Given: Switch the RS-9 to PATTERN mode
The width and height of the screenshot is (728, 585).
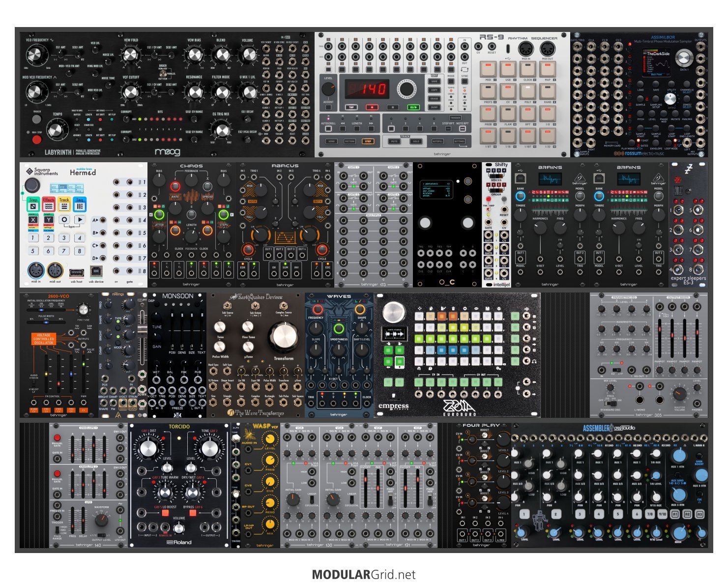Looking at the screenshot, I should click(x=349, y=142).
